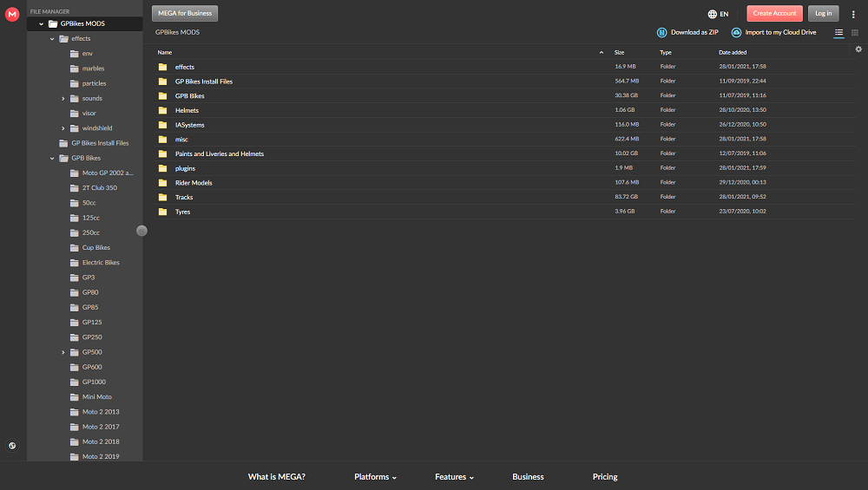Switch to thumbnail grid view
The width and height of the screenshot is (868, 490).
pyautogui.click(x=855, y=33)
